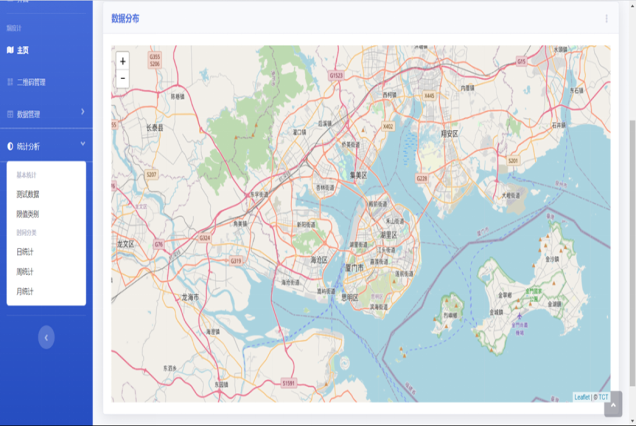Click the map icon beside 主页
This screenshot has height=427, width=636.
pos(10,50)
